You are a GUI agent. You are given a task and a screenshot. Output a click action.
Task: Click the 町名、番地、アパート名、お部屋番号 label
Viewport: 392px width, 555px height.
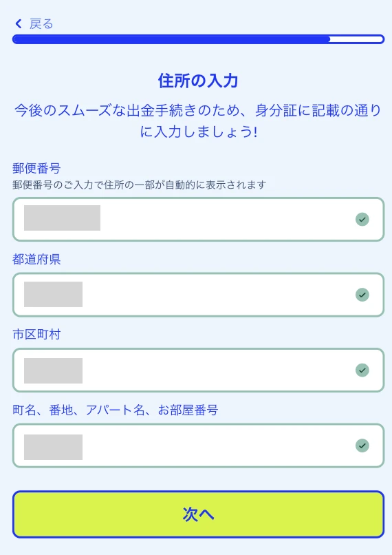tap(116, 410)
